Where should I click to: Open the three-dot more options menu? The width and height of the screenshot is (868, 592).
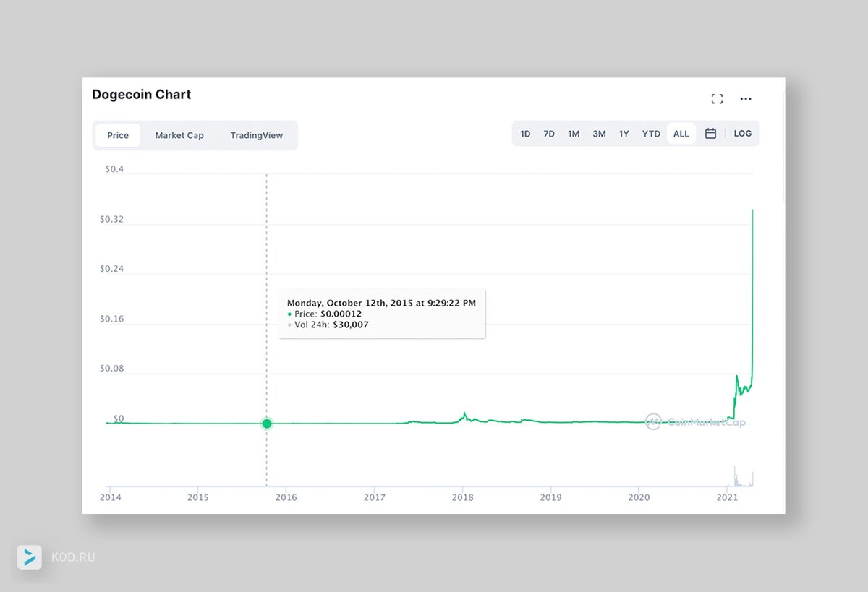pyautogui.click(x=746, y=99)
